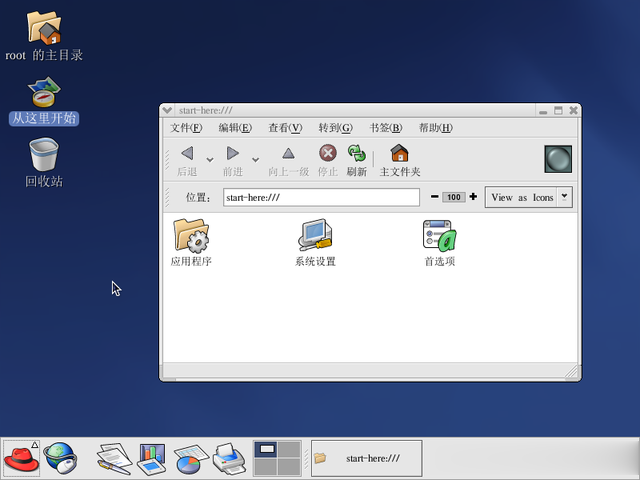Image resolution: width=640 pixels, height=480 pixels.
Task: Open the printer manager panel icon
Action: 229,458
